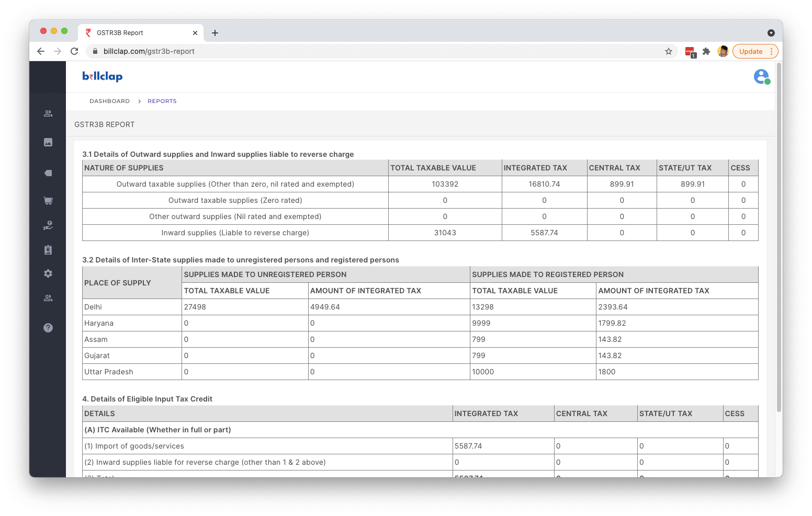Reload the page

[74, 51]
